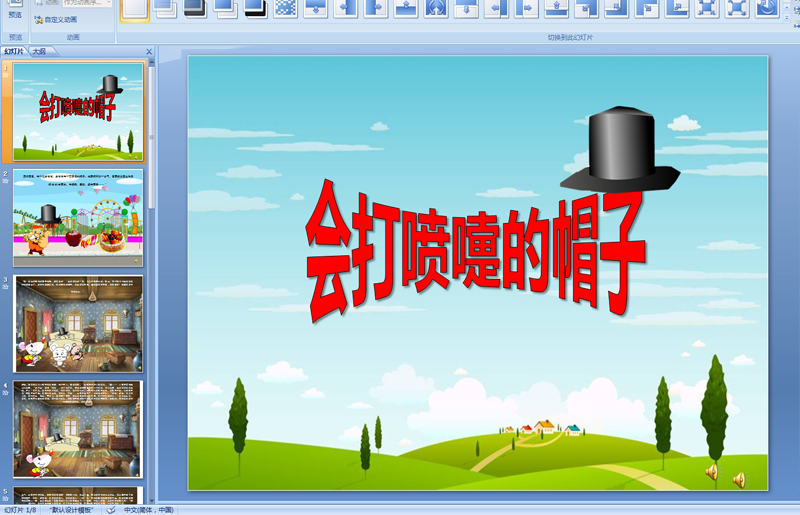Select the red 会打喷嚏的帽子 title
This screenshot has width=800, height=515.
(x=476, y=250)
